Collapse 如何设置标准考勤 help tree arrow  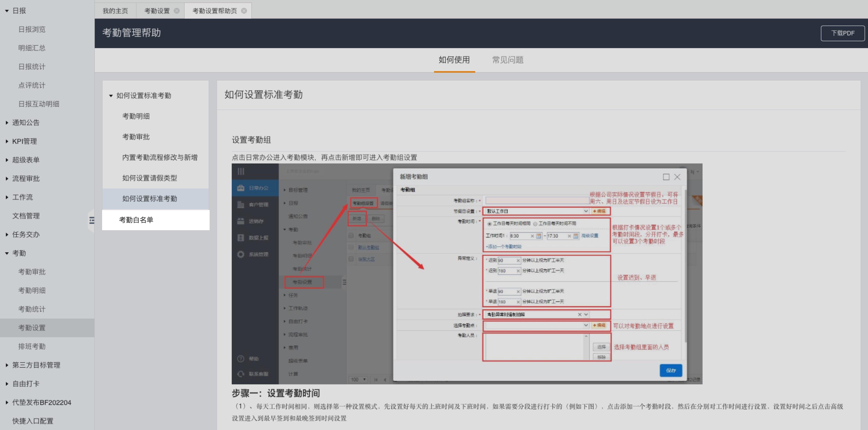coord(111,96)
